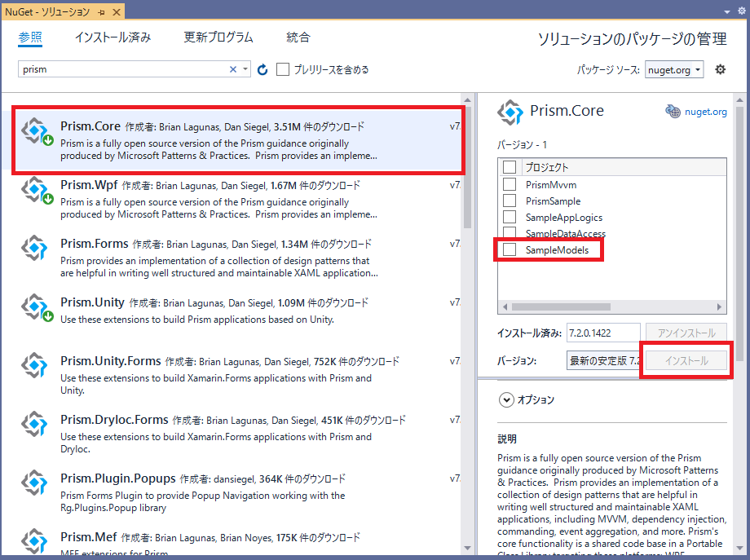The height and width of the screenshot is (560, 750).
Task: Click the details pane vertical scrollbar thumb
Action: (739, 233)
